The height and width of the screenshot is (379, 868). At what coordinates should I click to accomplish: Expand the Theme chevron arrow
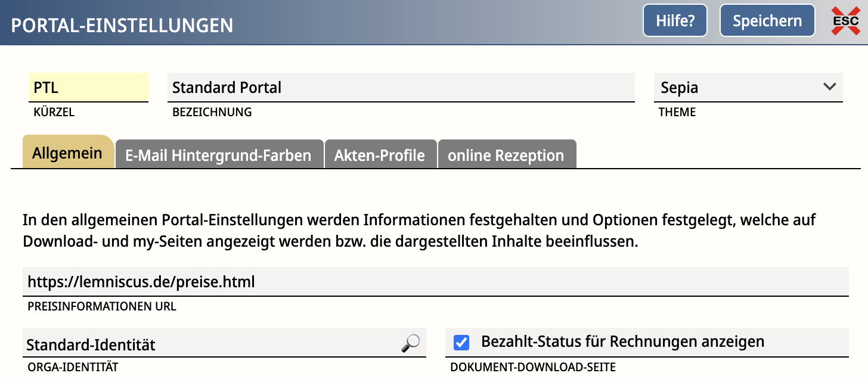pos(829,87)
